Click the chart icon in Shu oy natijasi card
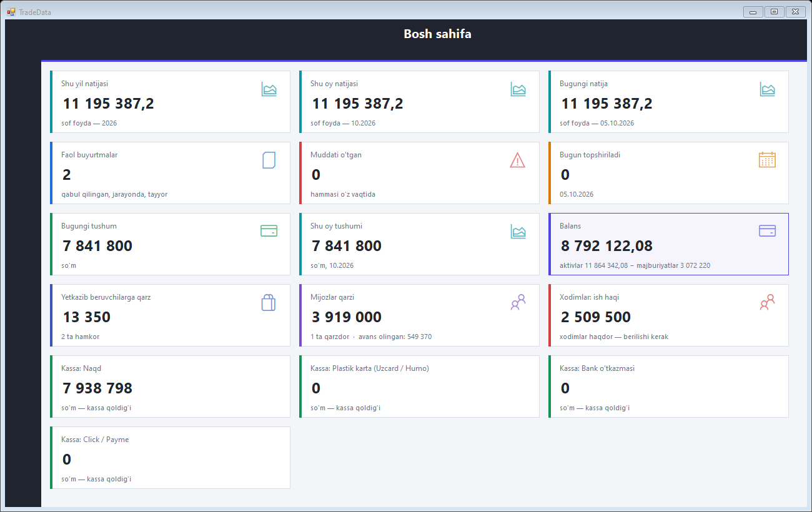Image resolution: width=812 pixels, height=512 pixels. pyautogui.click(x=518, y=89)
